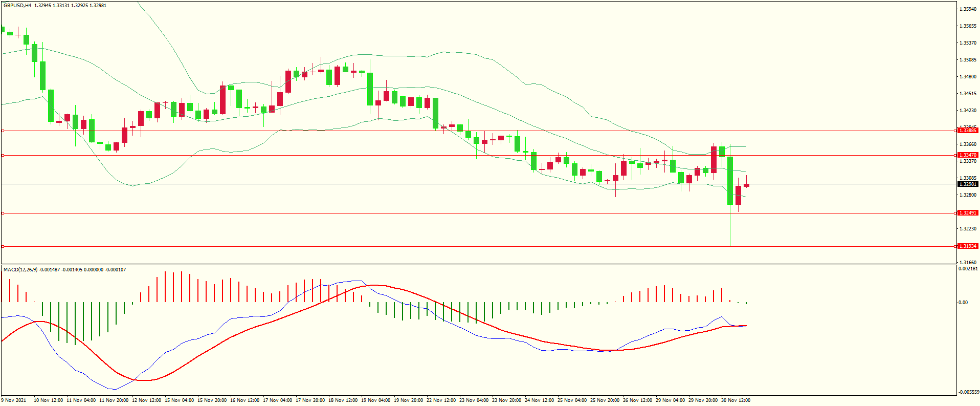Click the 1.34230 price axis label
980x406 pixels.
[x=968, y=111]
